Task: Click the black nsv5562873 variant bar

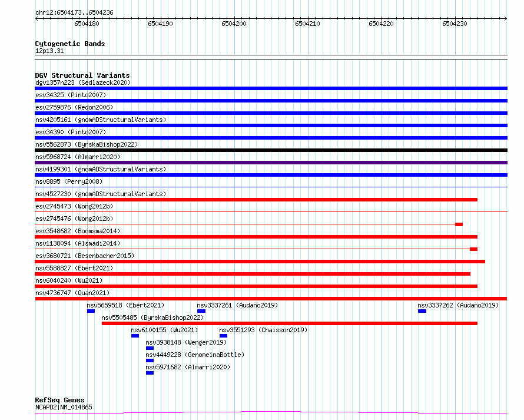Action: (271, 150)
